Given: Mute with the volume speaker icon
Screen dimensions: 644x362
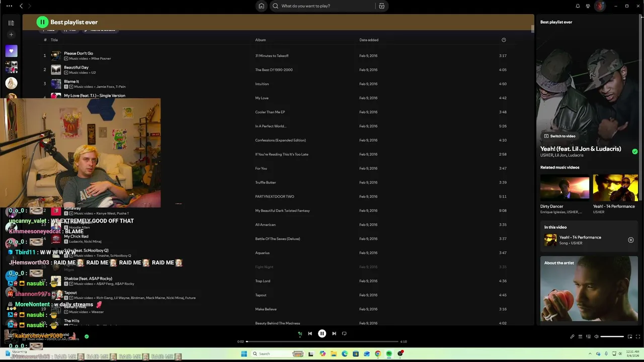Looking at the screenshot, I should pyautogui.click(x=596, y=336).
